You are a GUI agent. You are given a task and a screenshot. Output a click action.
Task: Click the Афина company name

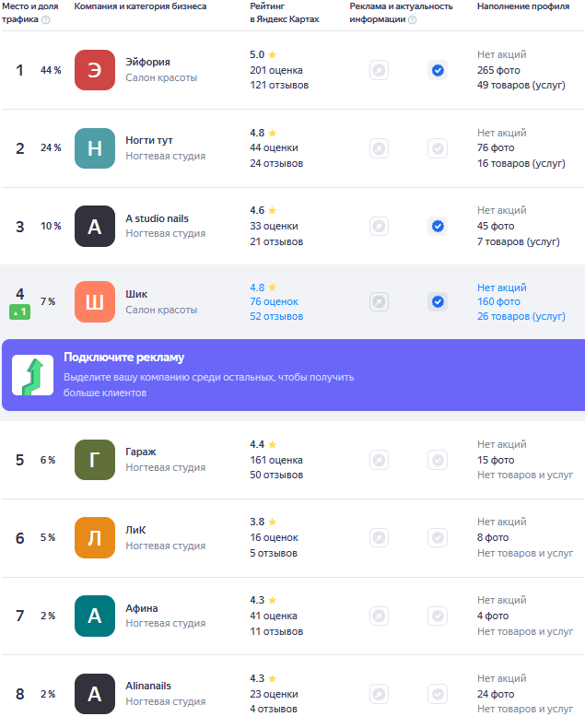[x=142, y=608]
